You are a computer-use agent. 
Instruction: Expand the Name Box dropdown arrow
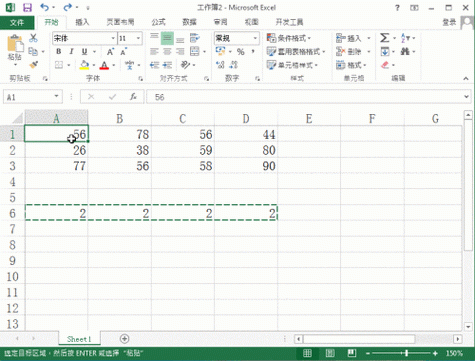56,97
